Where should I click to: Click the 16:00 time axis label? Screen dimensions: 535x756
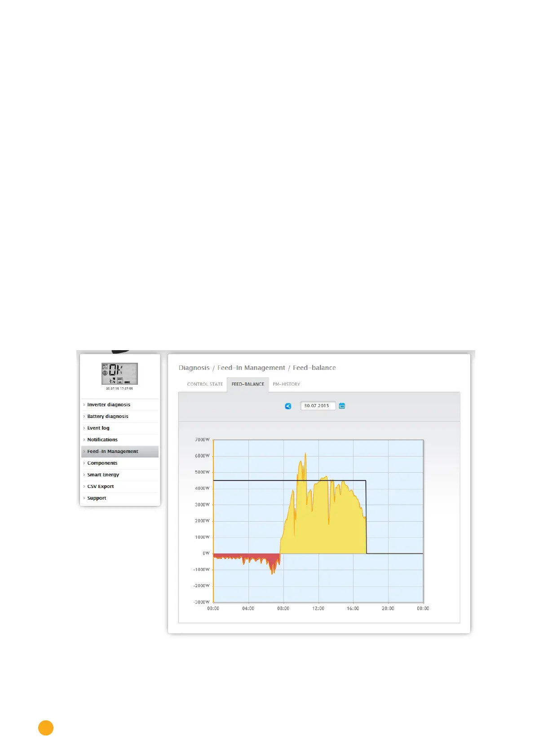click(353, 609)
